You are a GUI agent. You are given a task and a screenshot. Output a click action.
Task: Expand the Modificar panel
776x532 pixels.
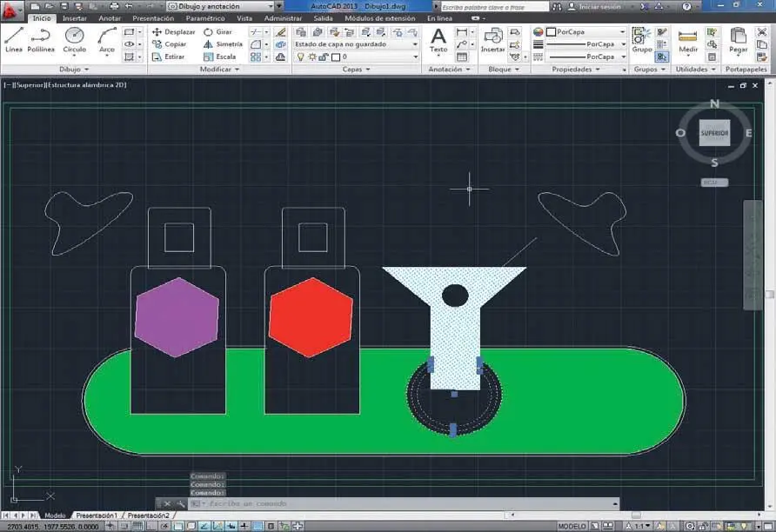219,70
